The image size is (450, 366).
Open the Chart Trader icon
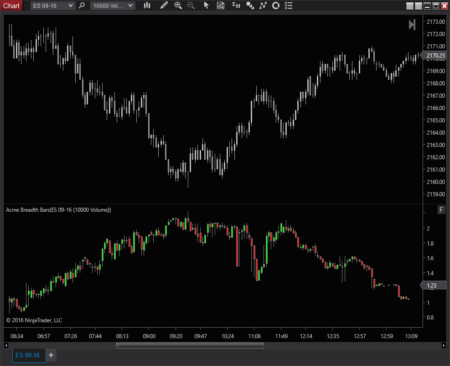pyautogui.click(x=236, y=5)
